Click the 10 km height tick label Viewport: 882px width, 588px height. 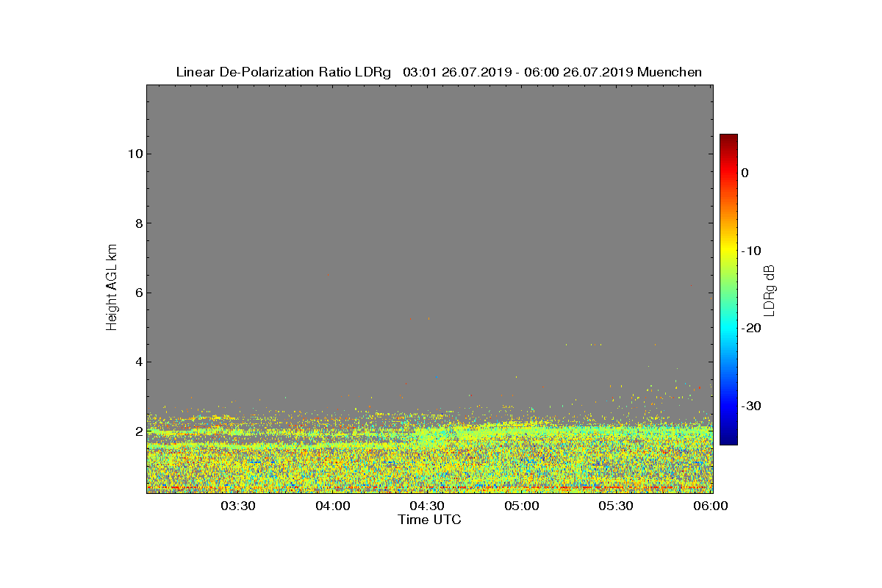135,154
